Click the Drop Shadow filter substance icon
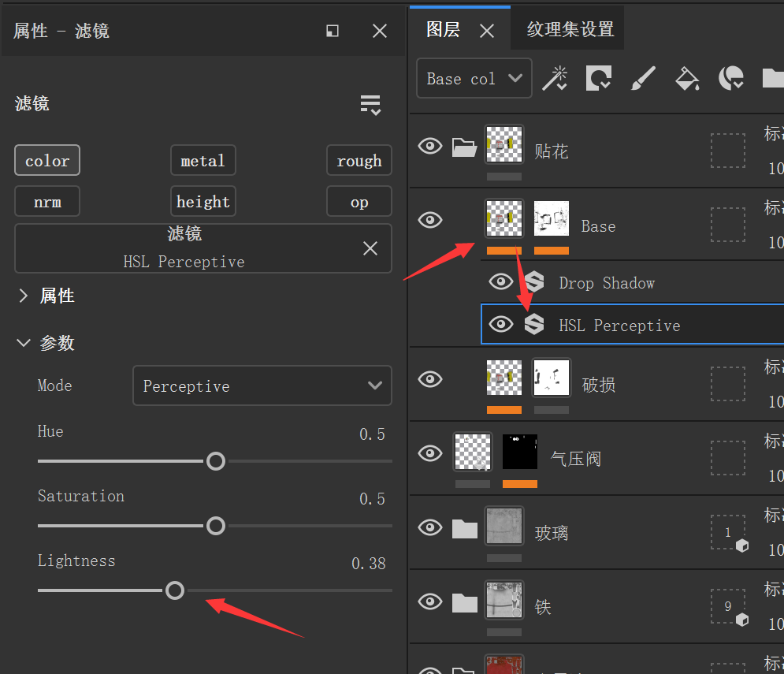This screenshot has height=674, width=784. tap(535, 282)
